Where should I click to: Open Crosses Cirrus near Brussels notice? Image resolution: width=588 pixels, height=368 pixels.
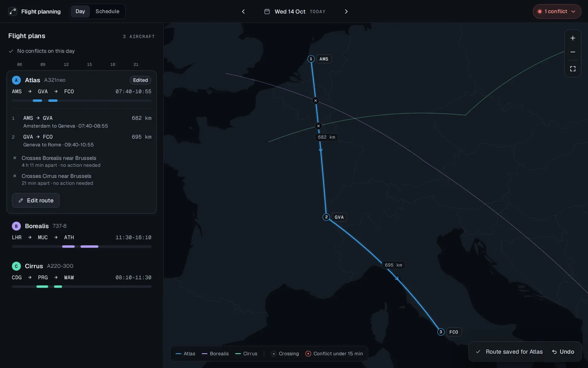(x=81, y=179)
